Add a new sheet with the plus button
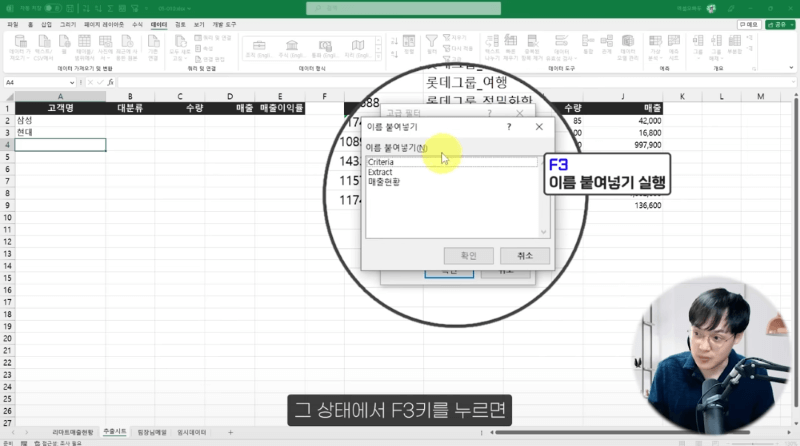This screenshot has width=800, height=446. point(231,432)
